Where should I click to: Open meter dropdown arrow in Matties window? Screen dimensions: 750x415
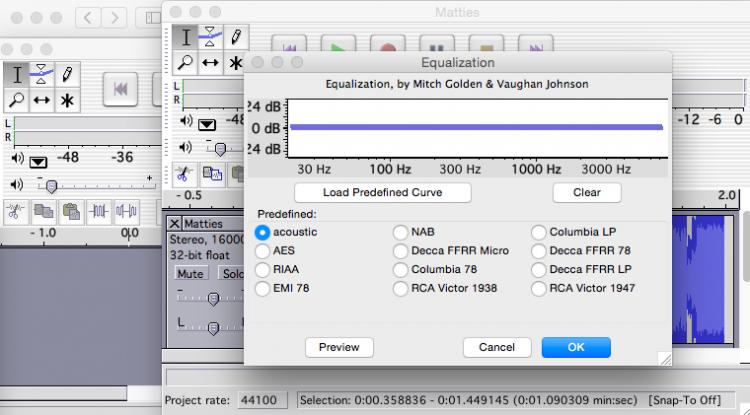coord(207,125)
